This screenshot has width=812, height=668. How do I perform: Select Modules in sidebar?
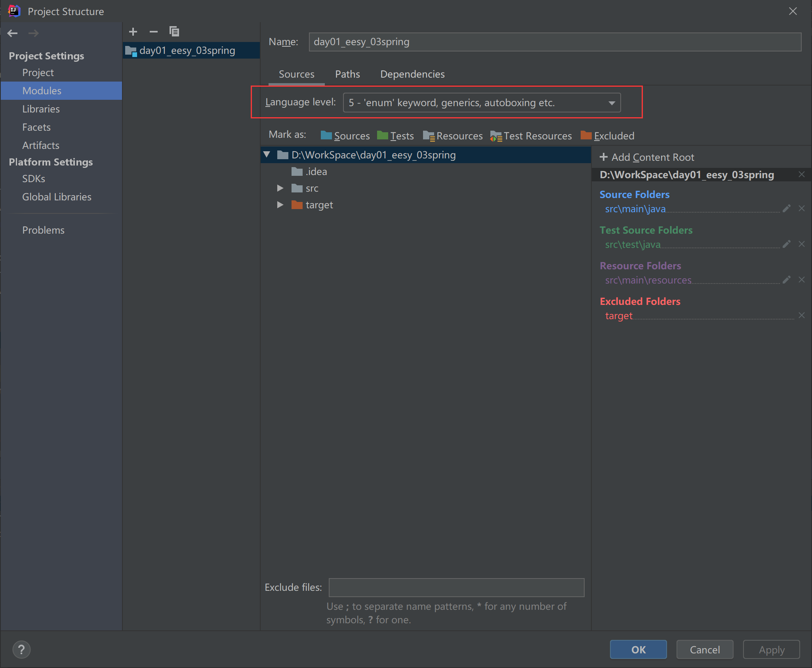[x=61, y=91]
